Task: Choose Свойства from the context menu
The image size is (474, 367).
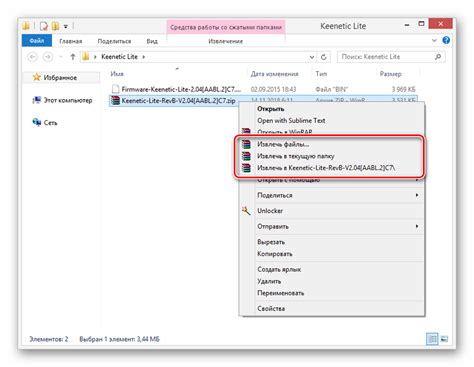Action: click(271, 308)
